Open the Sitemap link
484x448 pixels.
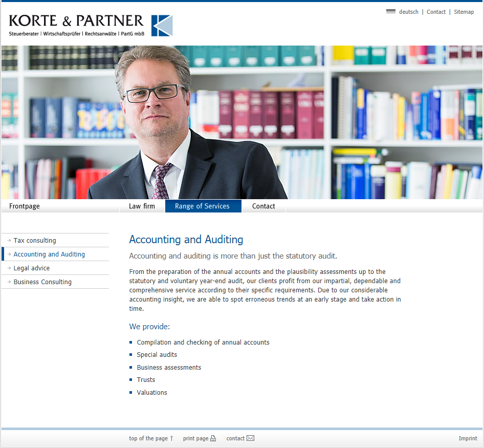tap(464, 12)
